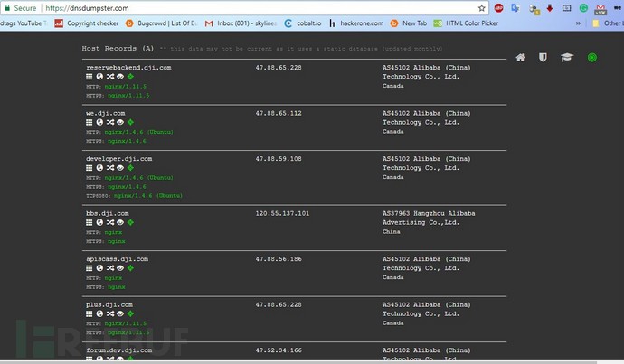624x364 pixels.
Task: Click the shuffle arrows icon under reservebackend.dji.com
Action: coord(110,77)
